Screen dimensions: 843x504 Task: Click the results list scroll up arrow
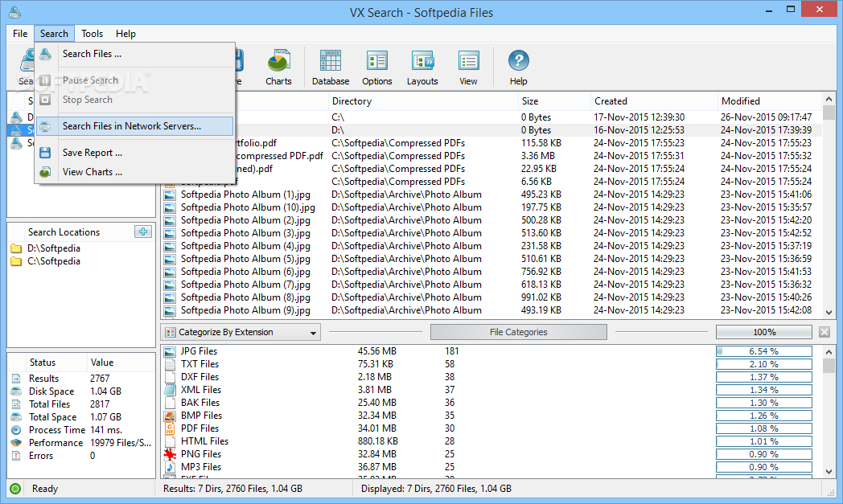[829, 100]
